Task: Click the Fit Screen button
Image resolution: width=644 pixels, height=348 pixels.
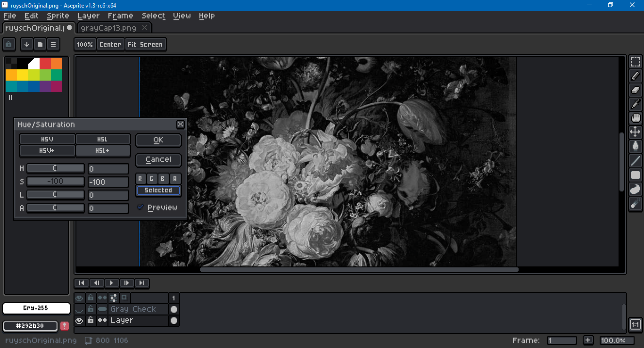Action: pyautogui.click(x=145, y=44)
